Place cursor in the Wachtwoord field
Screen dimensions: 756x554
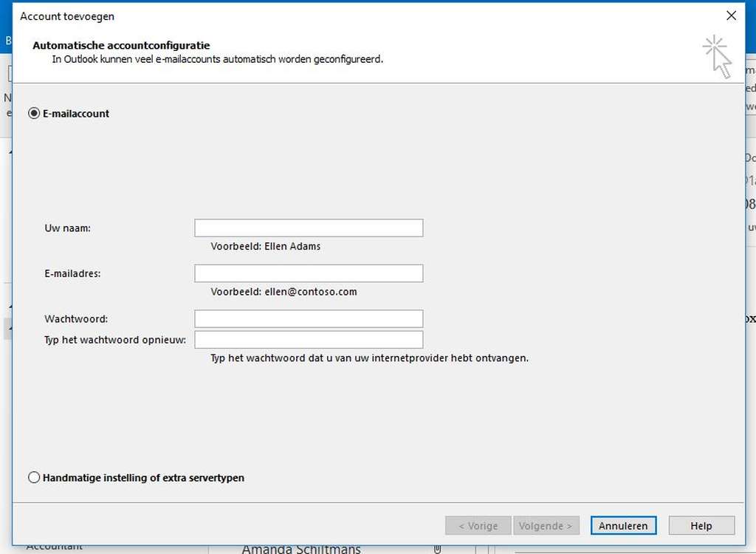(308, 318)
